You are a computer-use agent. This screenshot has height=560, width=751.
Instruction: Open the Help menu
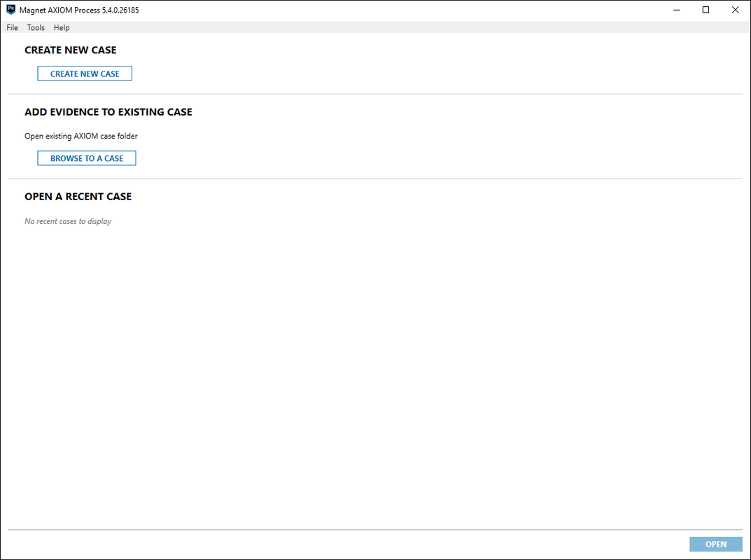tap(62, 28)
